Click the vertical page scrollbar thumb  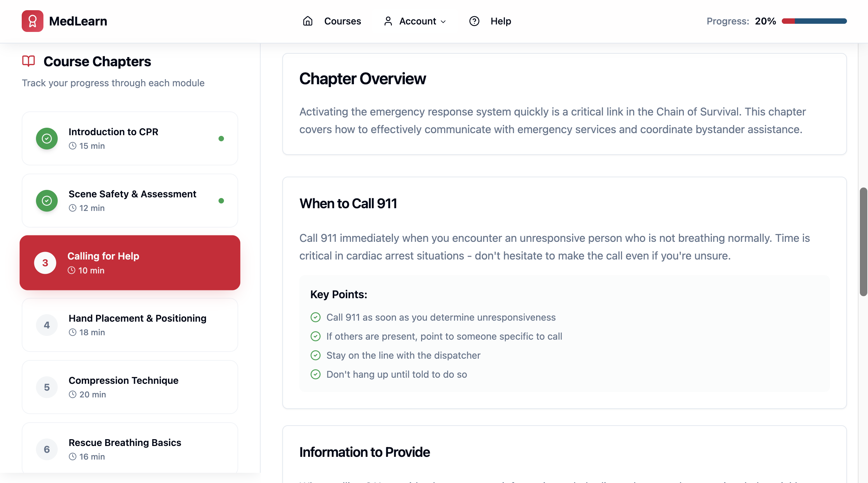pyautogui.click(x=863, y=241)
